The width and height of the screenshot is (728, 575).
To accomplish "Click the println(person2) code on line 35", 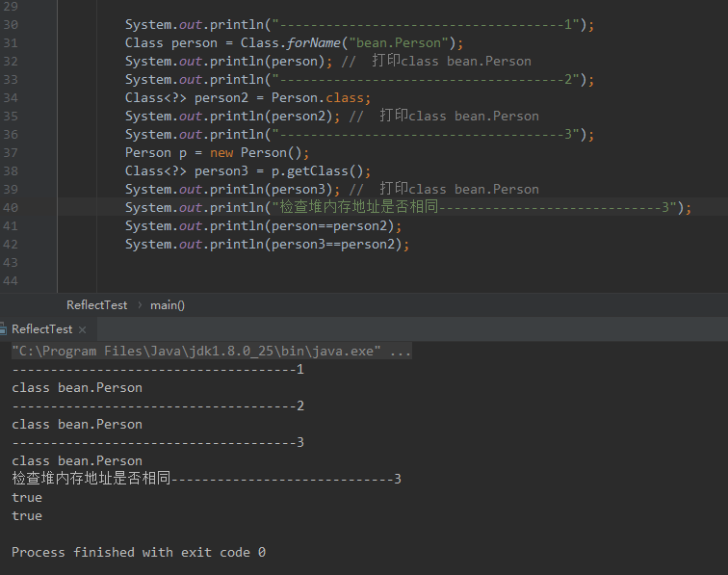I will coord(233,117).
